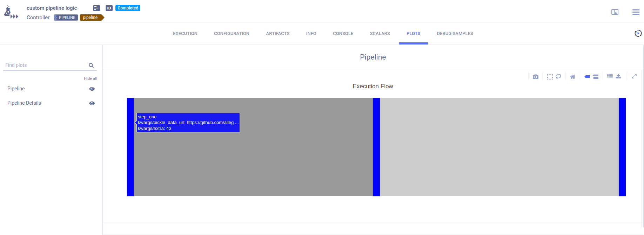Enable compare data on hover

coord(596,77)
